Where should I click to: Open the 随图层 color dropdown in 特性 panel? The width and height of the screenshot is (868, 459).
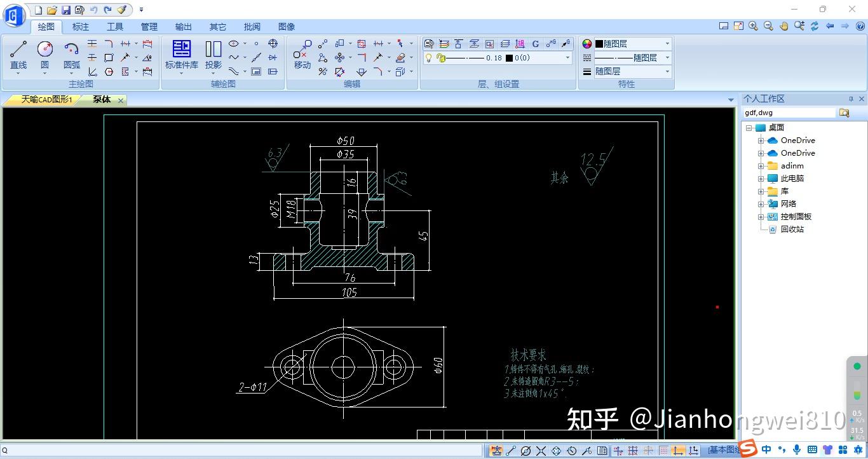(x=667, y=43)
